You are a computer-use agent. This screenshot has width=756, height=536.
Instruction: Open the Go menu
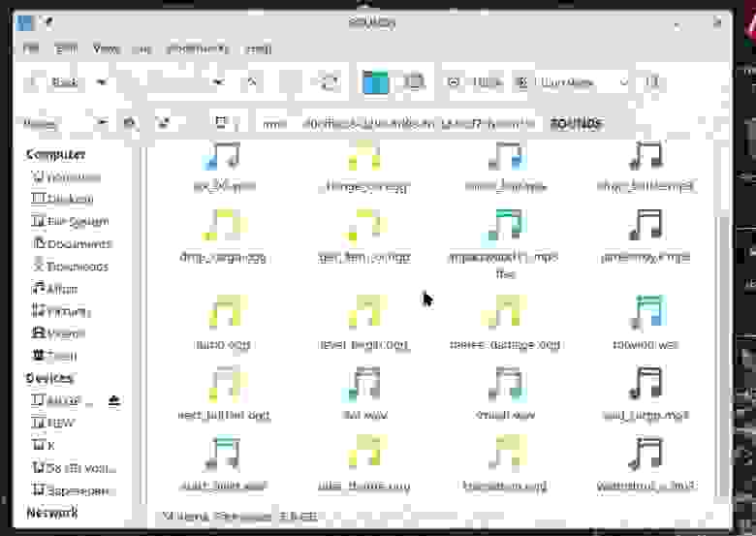point(142,48)
